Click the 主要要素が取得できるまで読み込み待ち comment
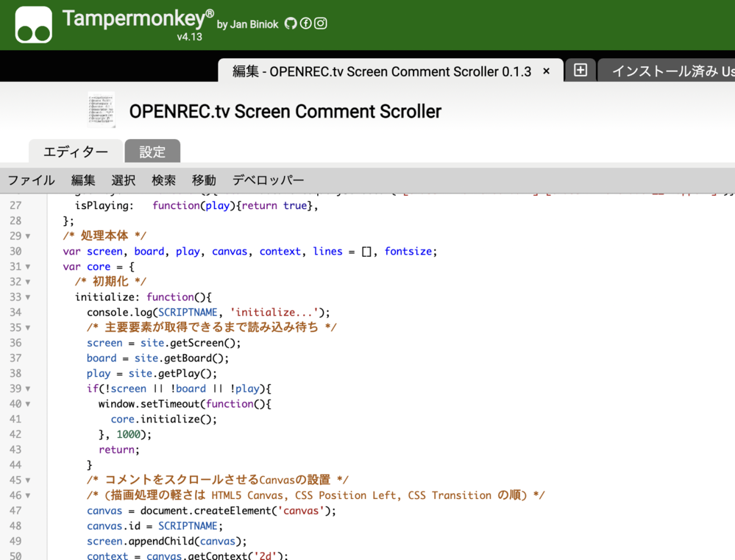Image resolution: width=735 pixels, height=560 pixels. click(211, 327)
